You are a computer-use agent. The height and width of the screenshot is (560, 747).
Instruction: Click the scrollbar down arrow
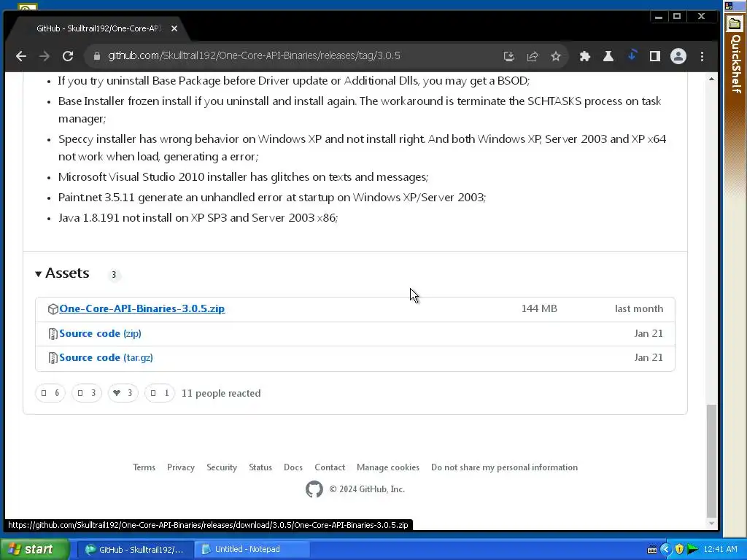[711, 523]
